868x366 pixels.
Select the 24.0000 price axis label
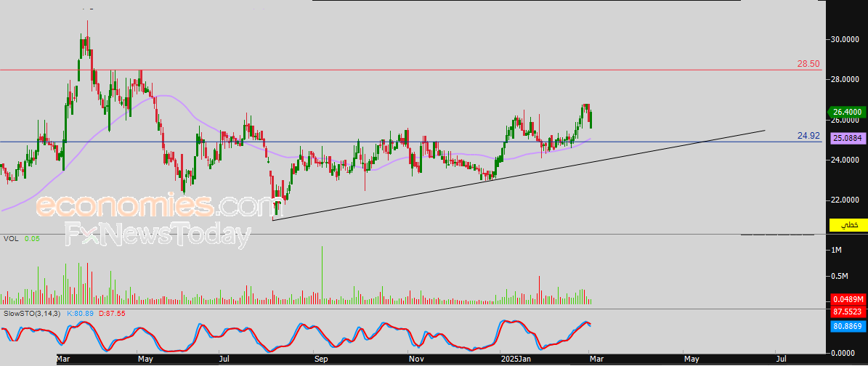(x=844, y=160)
